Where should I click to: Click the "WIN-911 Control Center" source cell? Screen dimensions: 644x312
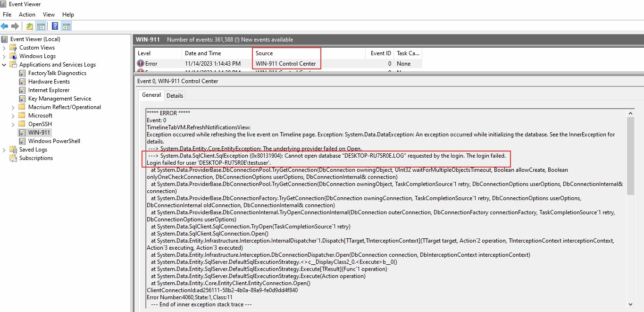point(286,64)
